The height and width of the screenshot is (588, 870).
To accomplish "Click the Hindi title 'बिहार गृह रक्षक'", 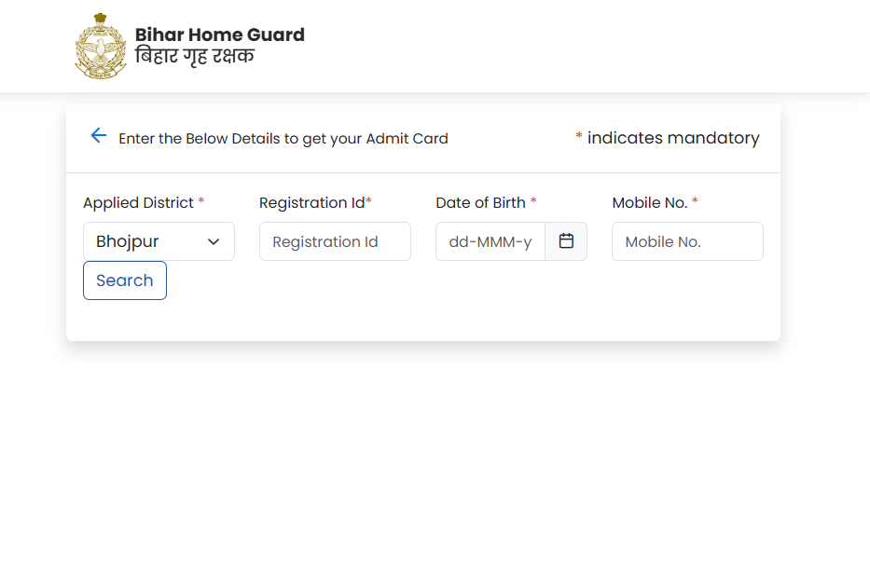I will pos(194,56).
